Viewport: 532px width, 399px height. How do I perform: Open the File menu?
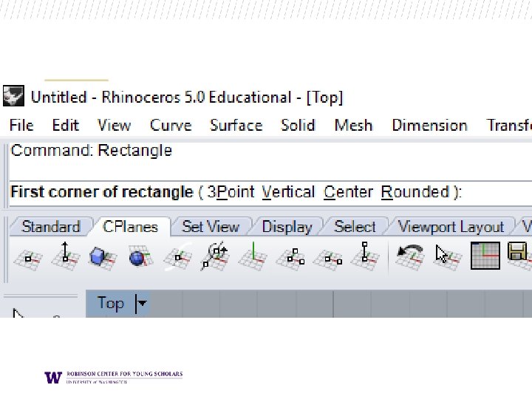click(21, 125)
